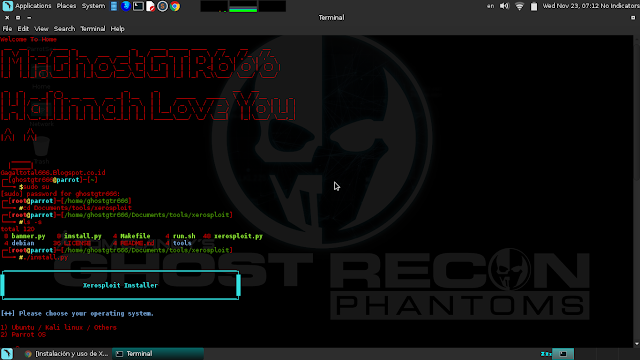Open the volume speaker icon
This screenshot has width=640, height=360.
[504, 6]
